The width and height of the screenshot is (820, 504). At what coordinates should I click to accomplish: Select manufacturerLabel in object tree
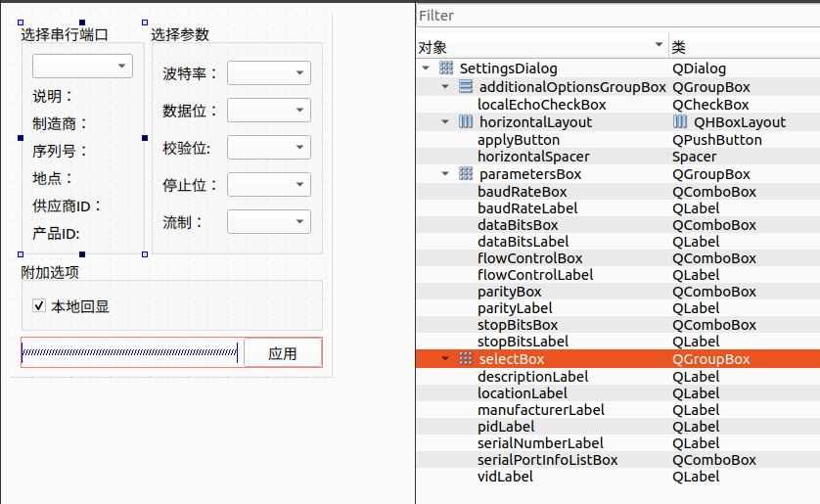pos(541,410)
